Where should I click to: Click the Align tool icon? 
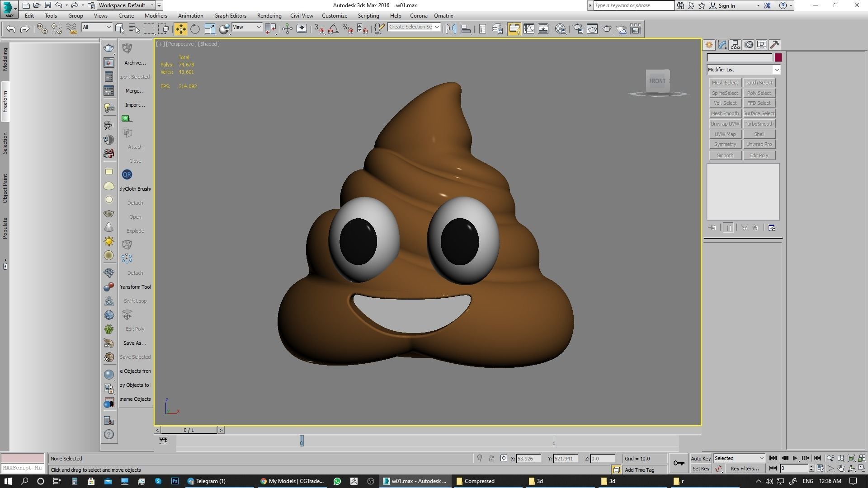pos(466,29)
